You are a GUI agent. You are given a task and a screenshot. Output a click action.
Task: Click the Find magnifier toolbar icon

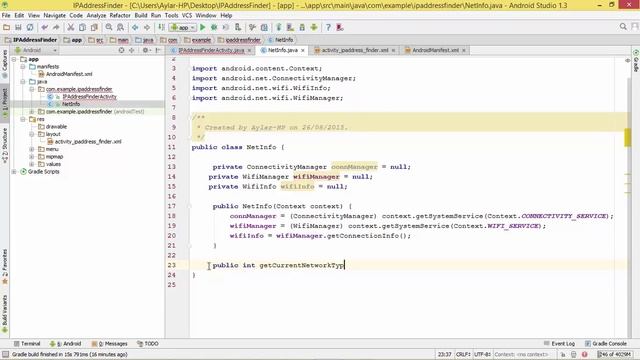pos(109,27)
